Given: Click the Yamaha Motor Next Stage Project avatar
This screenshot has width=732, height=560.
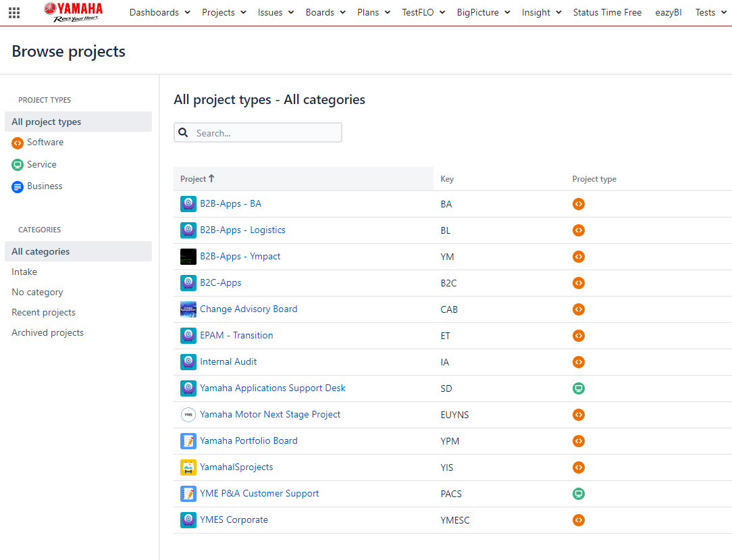Looking at the screenshot, I should coord(188,414).
